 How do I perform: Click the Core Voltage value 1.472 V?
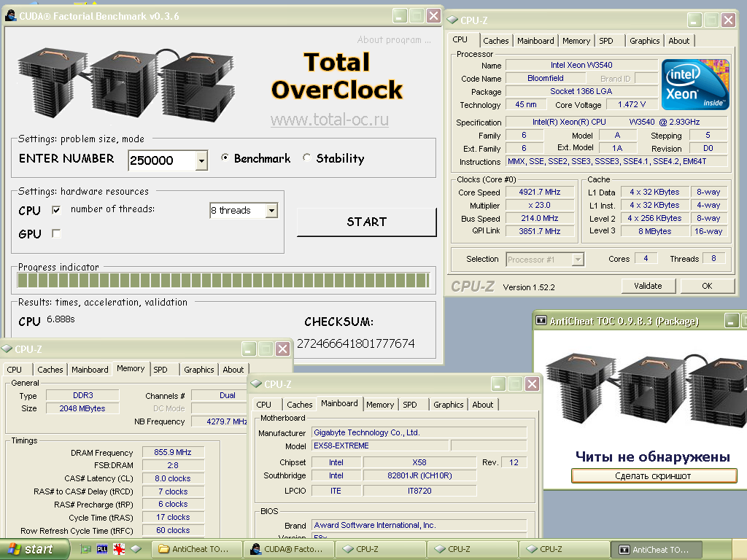(x=632, y=104)
